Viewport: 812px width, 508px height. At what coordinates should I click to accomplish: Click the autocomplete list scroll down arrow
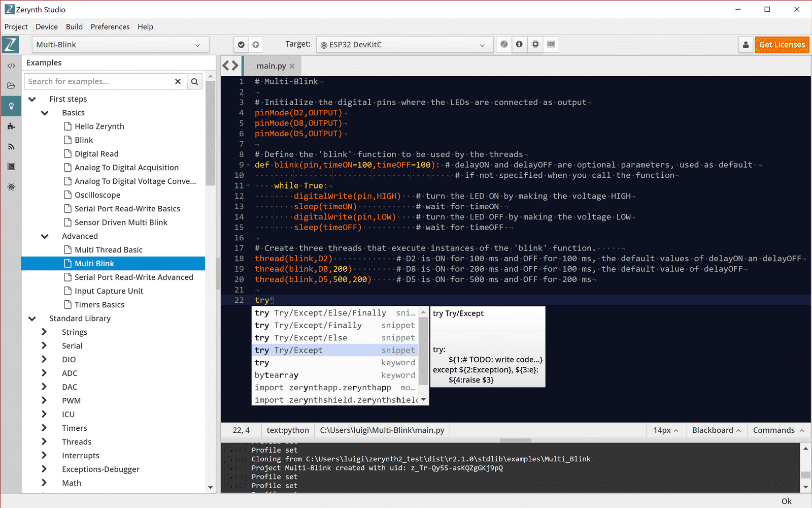(x=423, y=400)
